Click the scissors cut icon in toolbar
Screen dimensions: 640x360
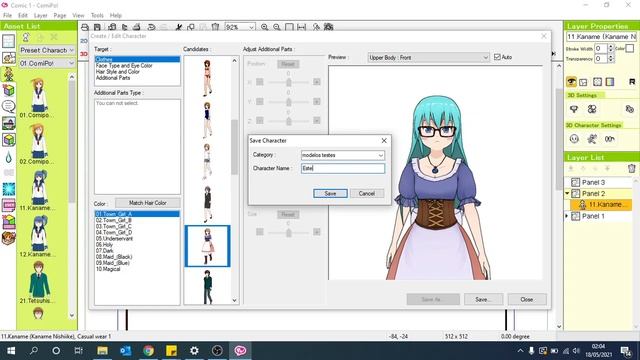click(178, 27)
